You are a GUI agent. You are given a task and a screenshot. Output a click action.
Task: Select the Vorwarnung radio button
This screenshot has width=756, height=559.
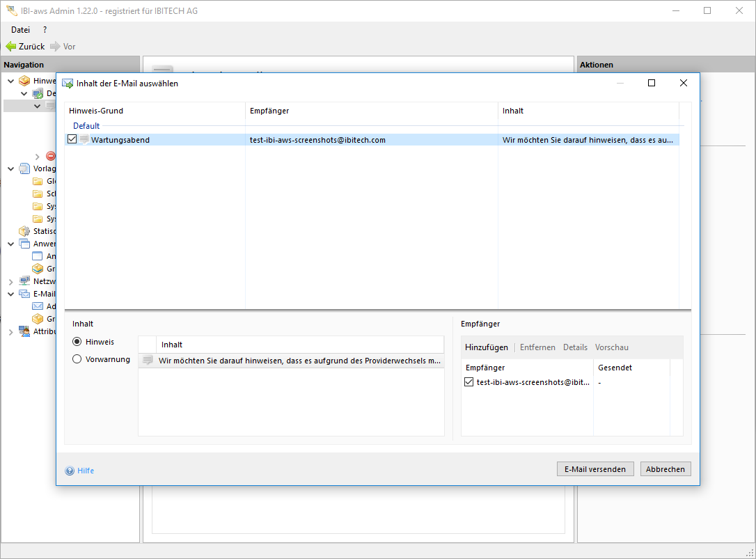77,359
